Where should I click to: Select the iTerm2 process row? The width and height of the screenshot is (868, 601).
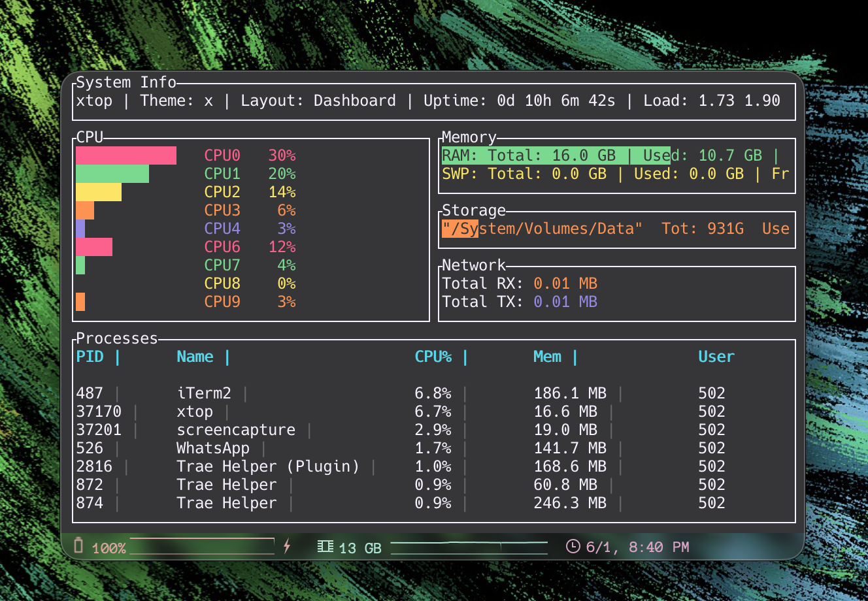coord(204,393)
